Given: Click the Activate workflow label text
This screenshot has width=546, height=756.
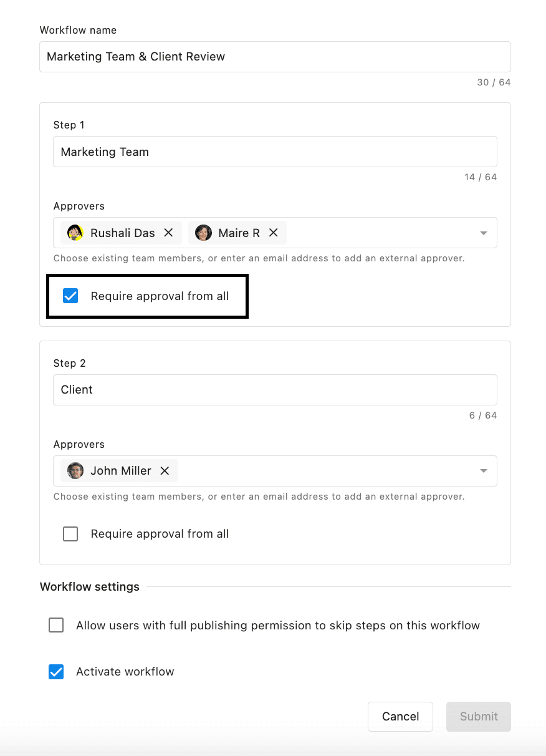Looking at the screenshot, I should [x=125, y=672].
